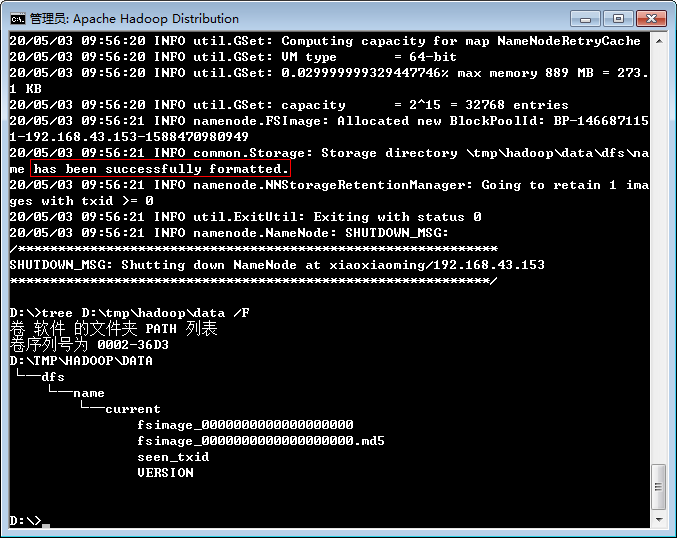Click the volume serial '0002-36D3'
This screenshot has height=538, width=677.
point(133,345)
